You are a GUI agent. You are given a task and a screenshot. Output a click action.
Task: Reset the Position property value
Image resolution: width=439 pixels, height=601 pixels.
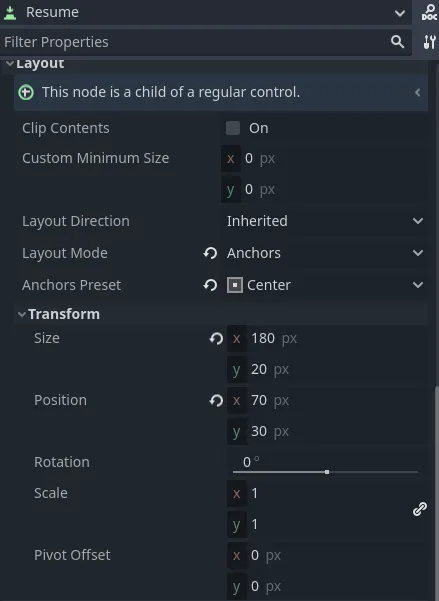pyautogui.click(x=216, y=400)
